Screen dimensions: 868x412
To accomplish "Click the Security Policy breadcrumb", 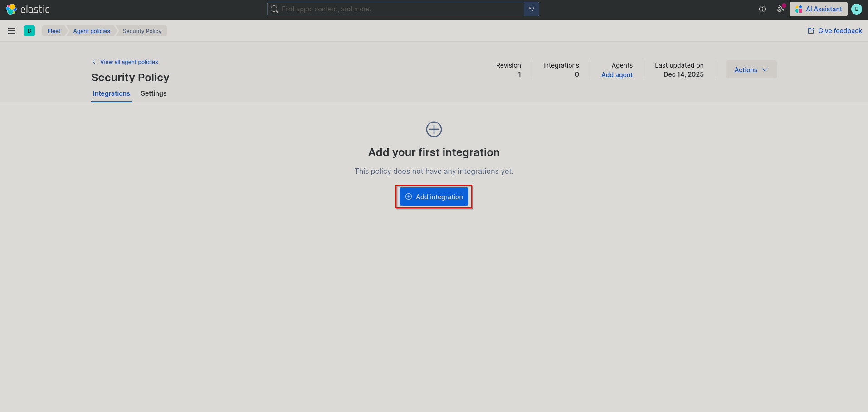I will pyautogui.click(x=142, y=31).
